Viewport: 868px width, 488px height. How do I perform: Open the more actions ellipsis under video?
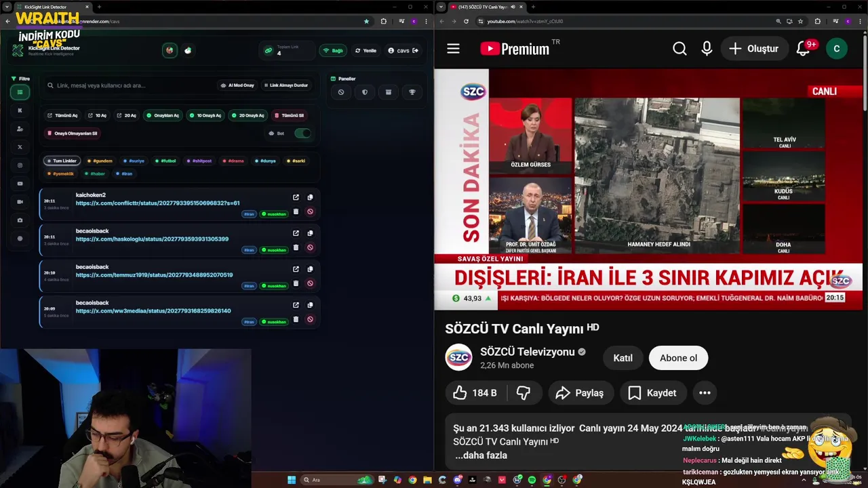[705, 393]
